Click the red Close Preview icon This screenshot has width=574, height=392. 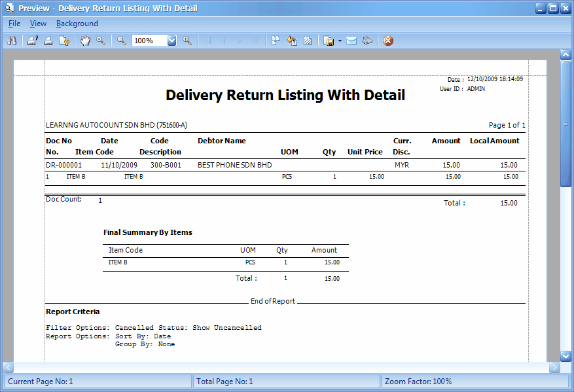(x=388, y=41)
